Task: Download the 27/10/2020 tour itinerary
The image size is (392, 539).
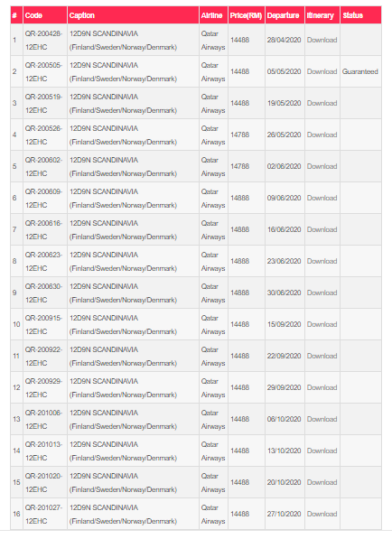Action: (x=322, y=515)
